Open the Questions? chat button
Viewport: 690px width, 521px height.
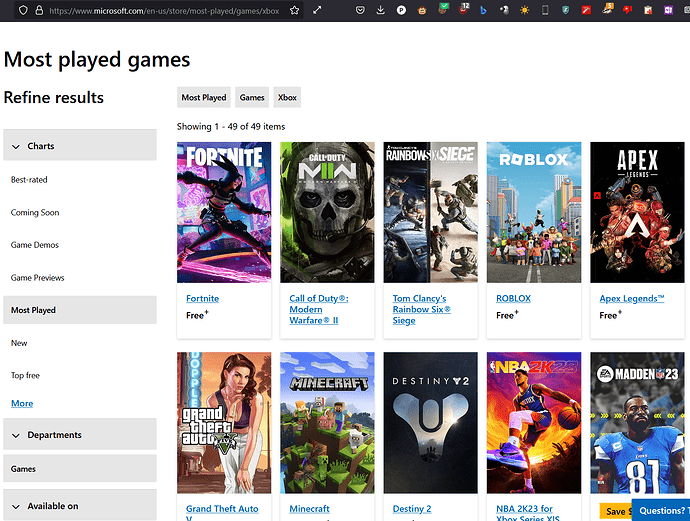click(x=661, y=510)
